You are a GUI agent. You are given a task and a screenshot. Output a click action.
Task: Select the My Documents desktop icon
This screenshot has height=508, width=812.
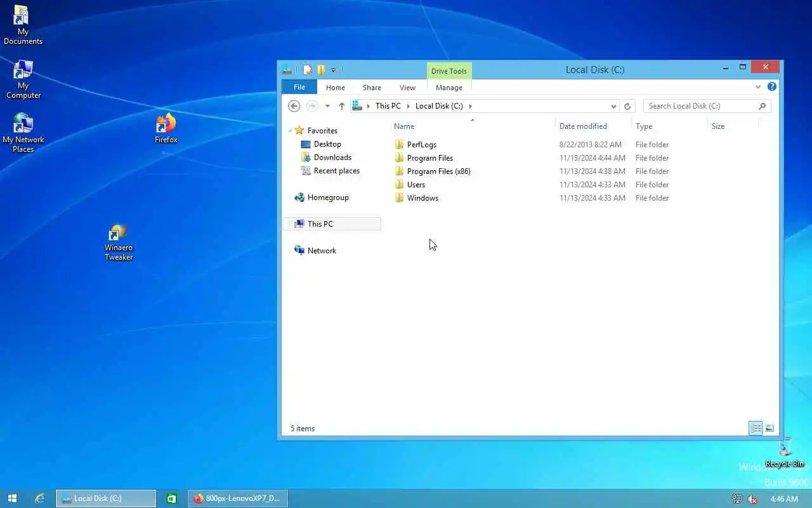click(x=23, y=25)
